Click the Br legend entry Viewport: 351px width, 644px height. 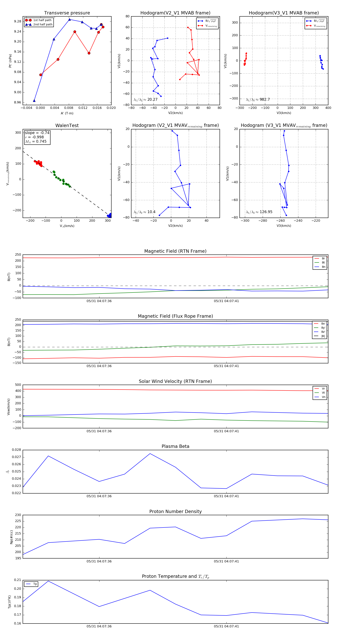pos(320,259)
